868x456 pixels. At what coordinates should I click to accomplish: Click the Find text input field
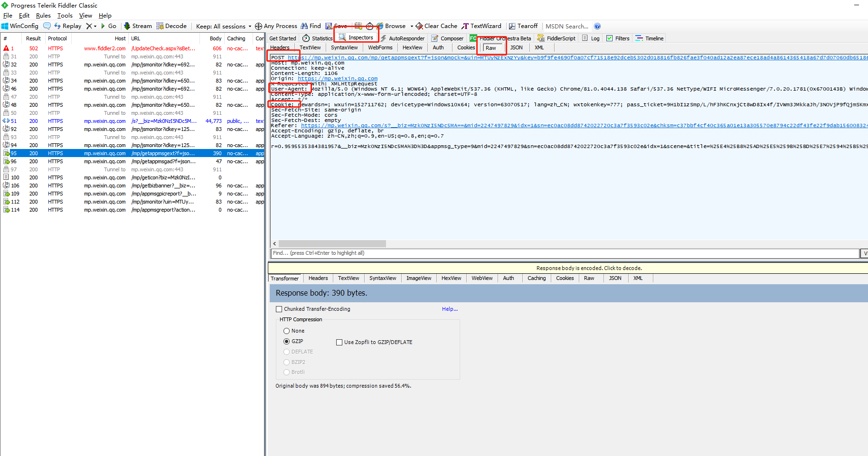pos(565,253)
